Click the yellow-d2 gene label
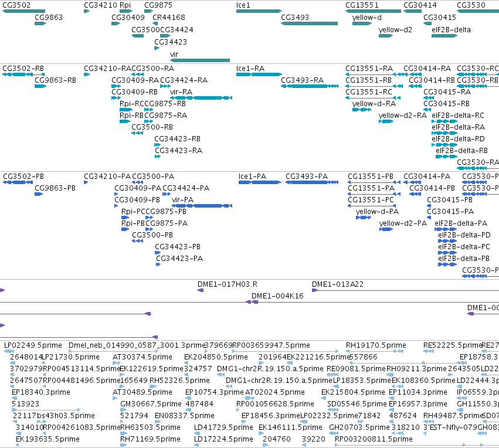 coord(395,29)
